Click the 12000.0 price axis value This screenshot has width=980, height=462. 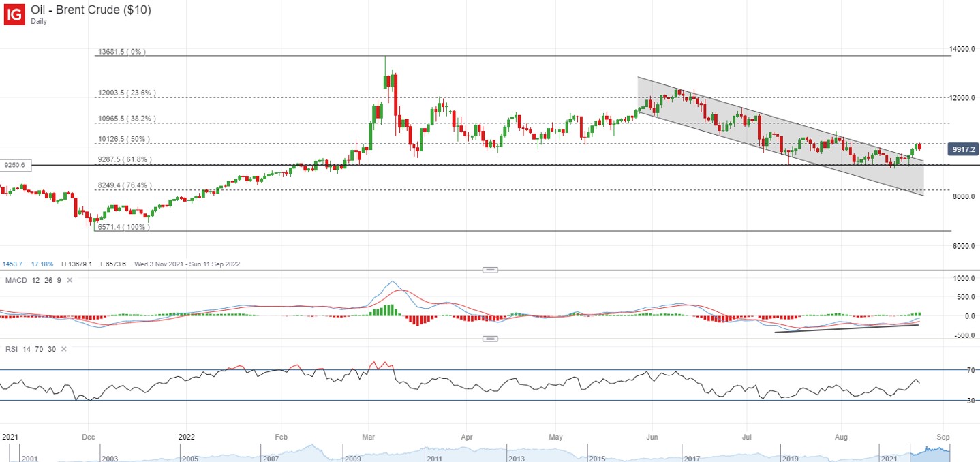[x=963, y=98]
